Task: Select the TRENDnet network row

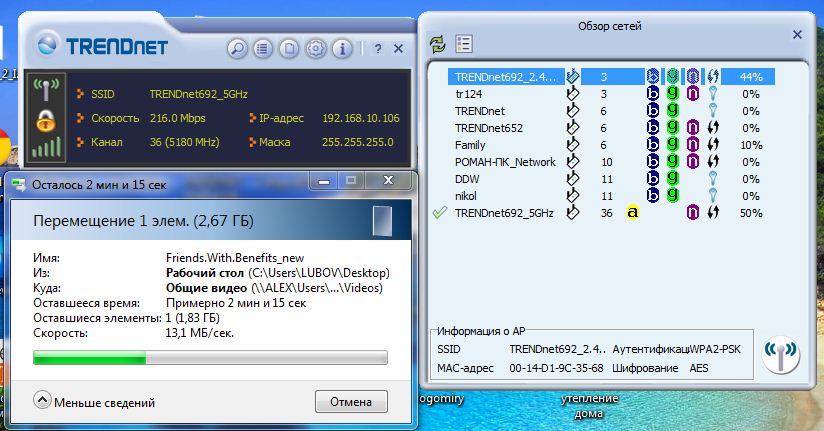Action: point(611,111)
